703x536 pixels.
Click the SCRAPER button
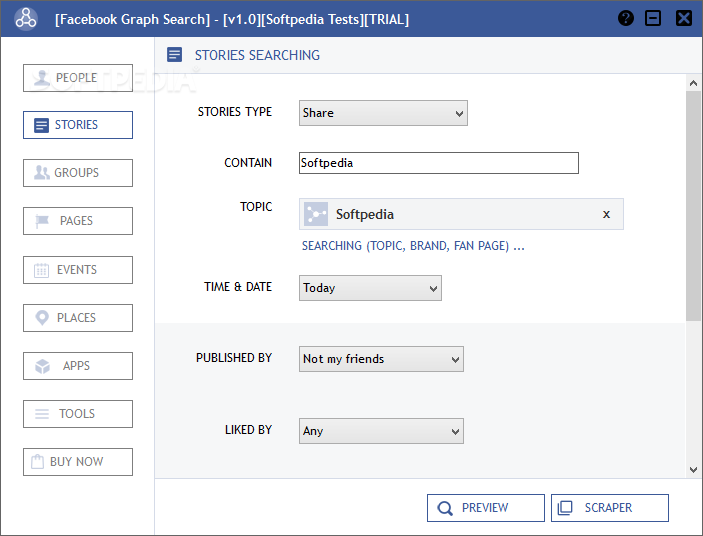610,508
